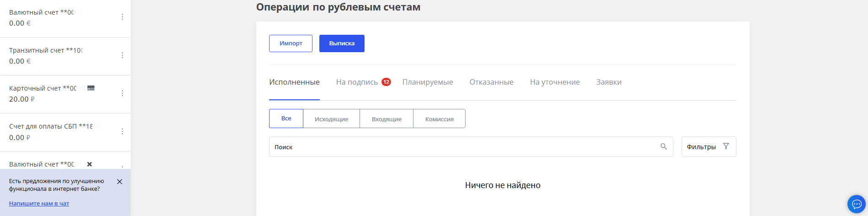The width and height of the screenshot is (868, 216).
Task: Open the Фильтры dropdown
Action: click(x=709, y=147)
